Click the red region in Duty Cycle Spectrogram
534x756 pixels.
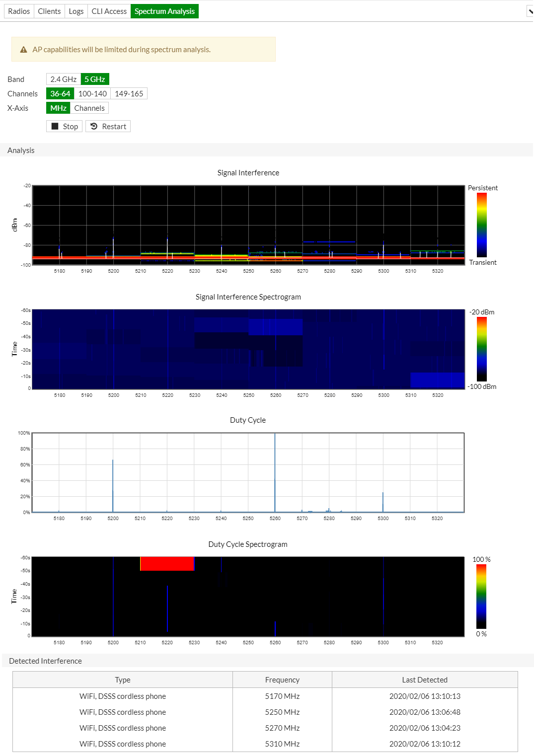tap(166, 564)
